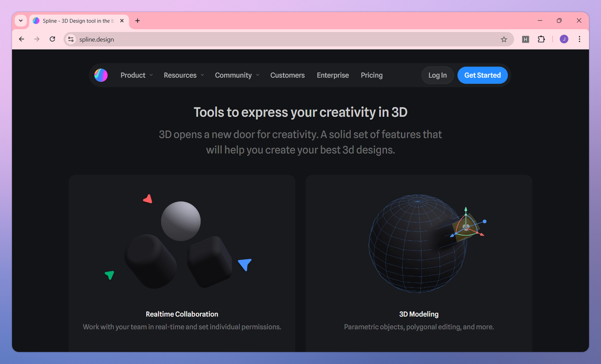Click the site info icon in address bar
The height and width of the screenshot is (364, 601).
70,39
